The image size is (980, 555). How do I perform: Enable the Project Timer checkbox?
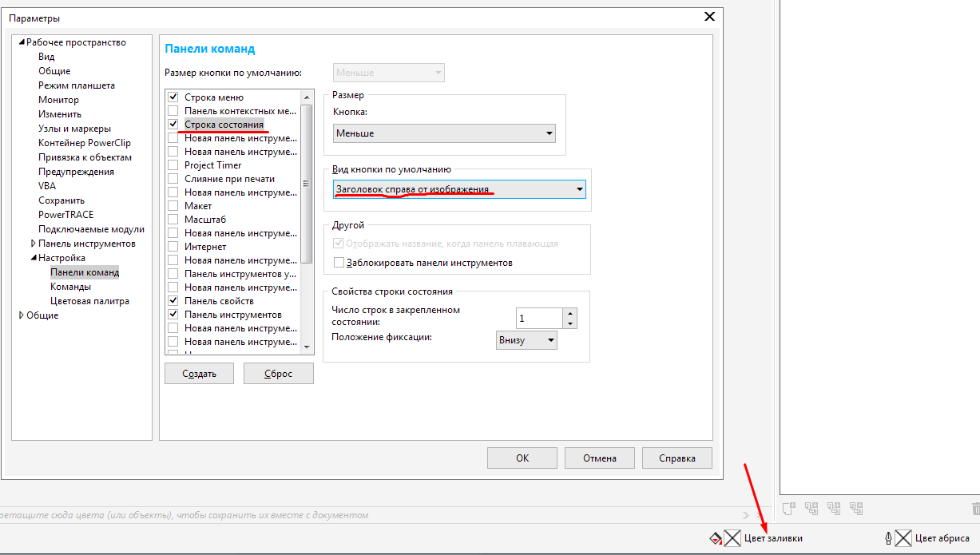pos(173,165)
